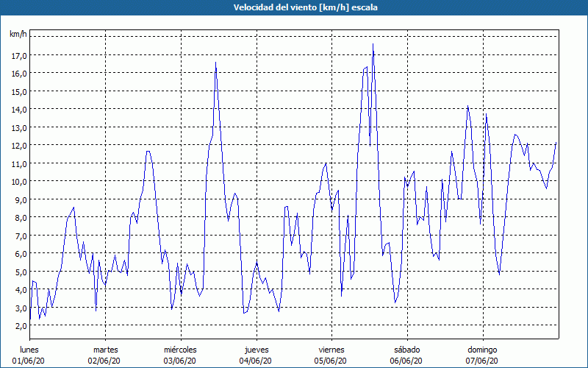The width and height of the screenshot is (588, 368).
Task: Click the 2,0 axis value
Action: (x=21, y=326)
